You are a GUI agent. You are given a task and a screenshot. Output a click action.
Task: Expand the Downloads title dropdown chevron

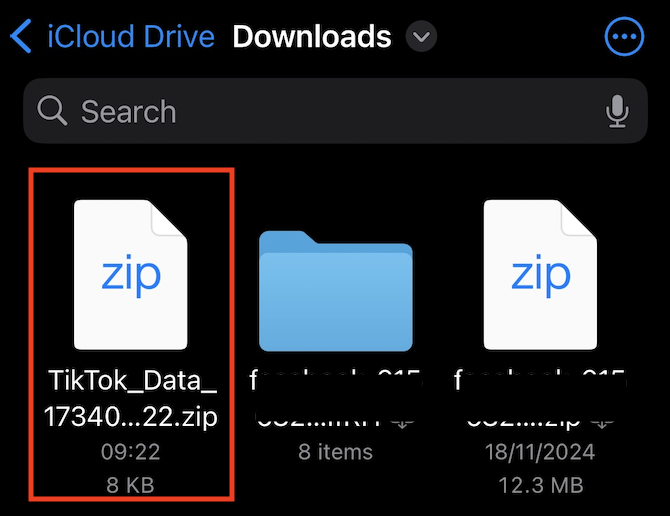click(423, 38)
